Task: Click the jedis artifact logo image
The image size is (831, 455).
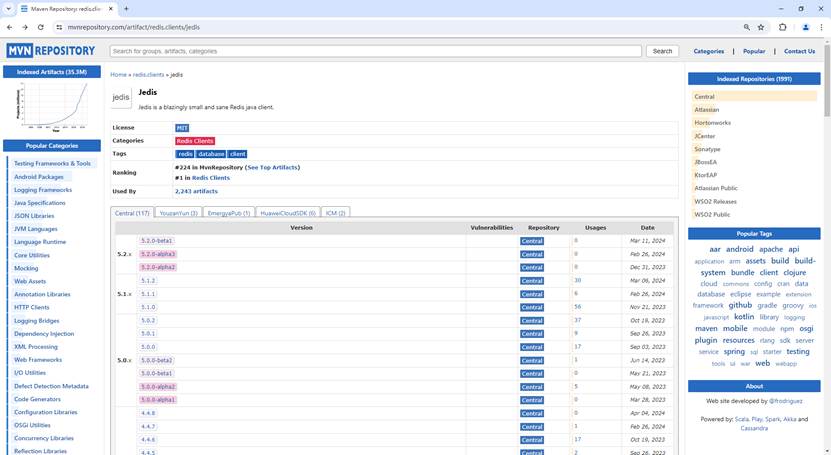Action: (x=121, y=97)
